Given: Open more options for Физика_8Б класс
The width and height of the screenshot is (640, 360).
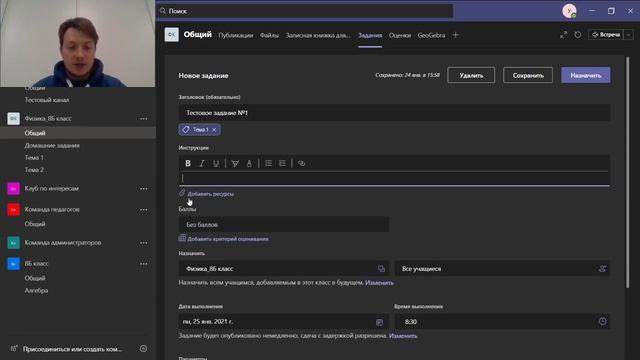Looking at the screenshot, I should (144, 119).
